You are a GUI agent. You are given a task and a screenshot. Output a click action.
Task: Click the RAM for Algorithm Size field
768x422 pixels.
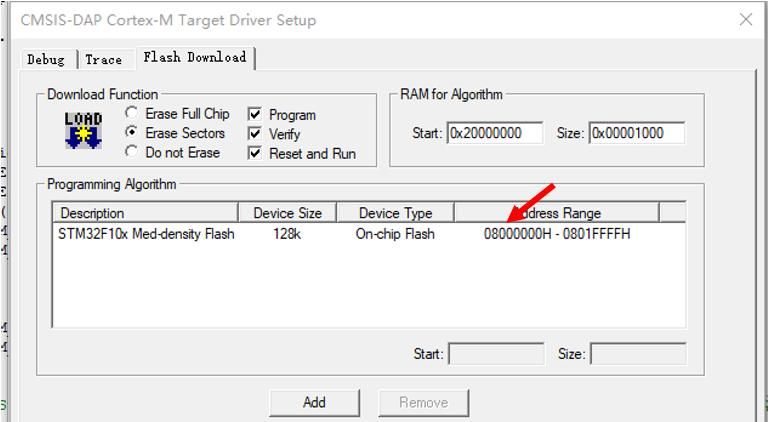[637, 133]
